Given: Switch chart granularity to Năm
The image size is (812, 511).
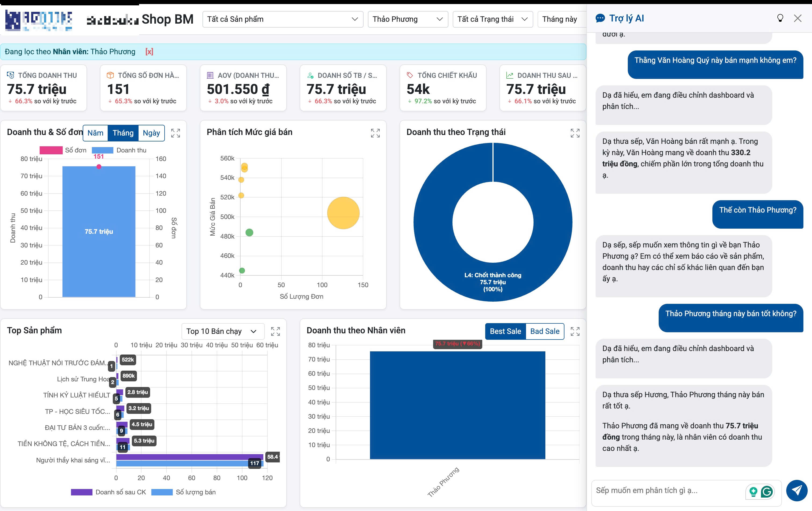Looking at the screenshot, I should tap(95, 133).
